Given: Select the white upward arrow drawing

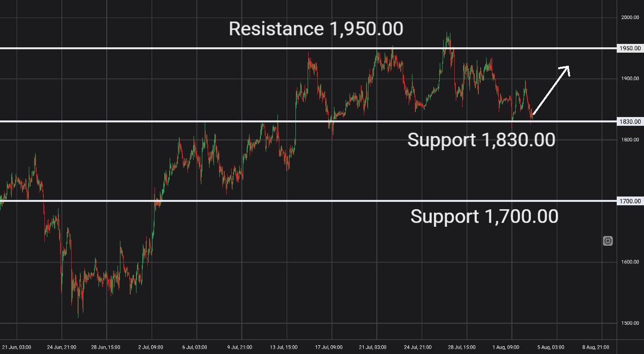Looking at the screenshot, I should (x=551, y=91).
